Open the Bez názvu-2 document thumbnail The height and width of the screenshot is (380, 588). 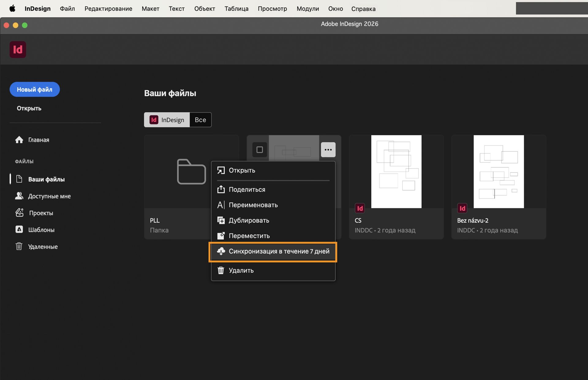point(498,171)
